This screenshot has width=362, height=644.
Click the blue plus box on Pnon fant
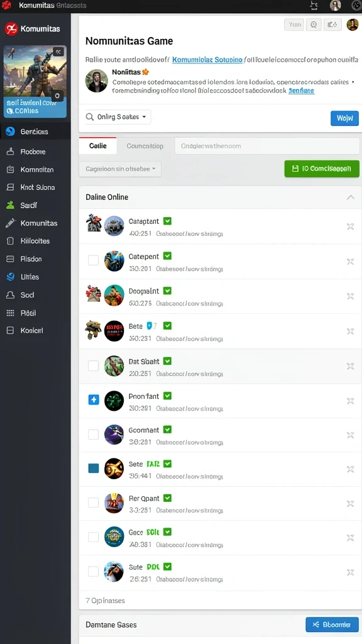pos(94,399)
